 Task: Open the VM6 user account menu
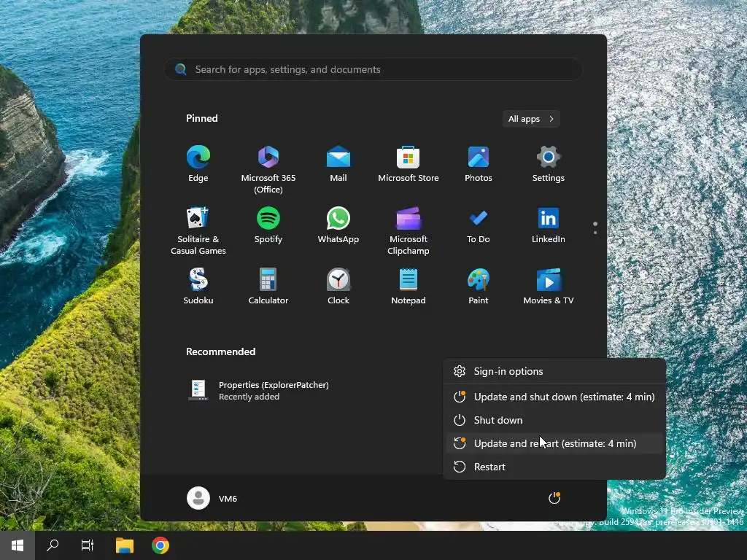point(212,498)
